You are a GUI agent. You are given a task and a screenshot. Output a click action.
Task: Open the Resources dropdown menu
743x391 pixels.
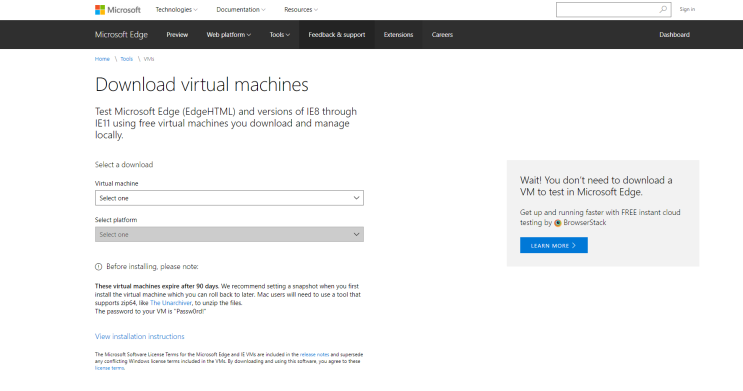301,9
